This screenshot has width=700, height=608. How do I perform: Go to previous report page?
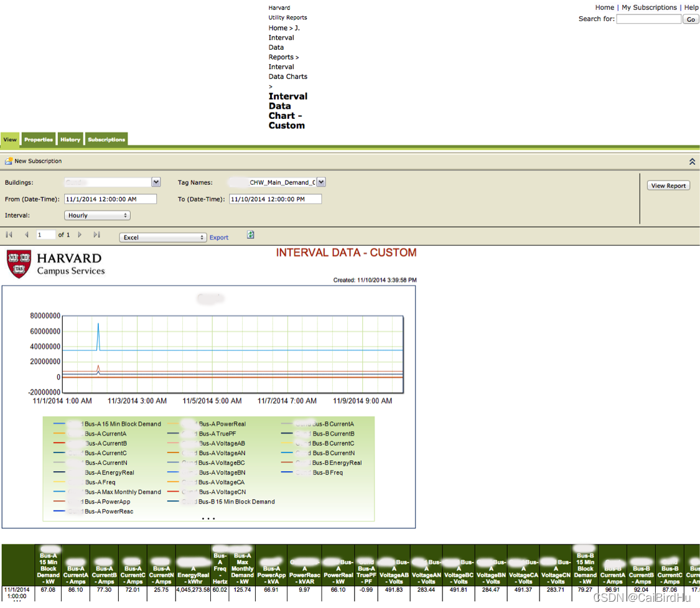(x=27, y=235)
